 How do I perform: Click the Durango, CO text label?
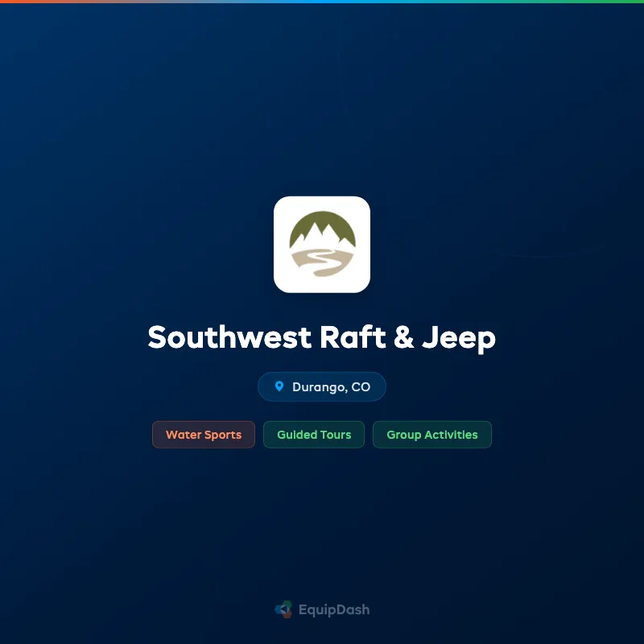330,386
